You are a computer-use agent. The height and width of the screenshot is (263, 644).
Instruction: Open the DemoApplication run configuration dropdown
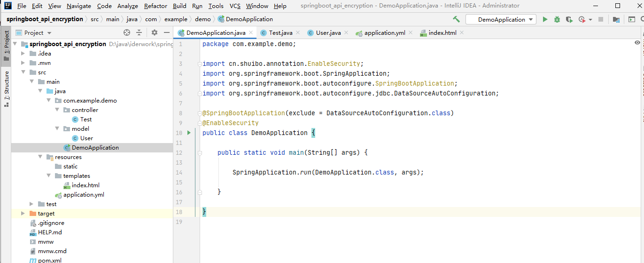pyautogui.click(x=501, y=19)
